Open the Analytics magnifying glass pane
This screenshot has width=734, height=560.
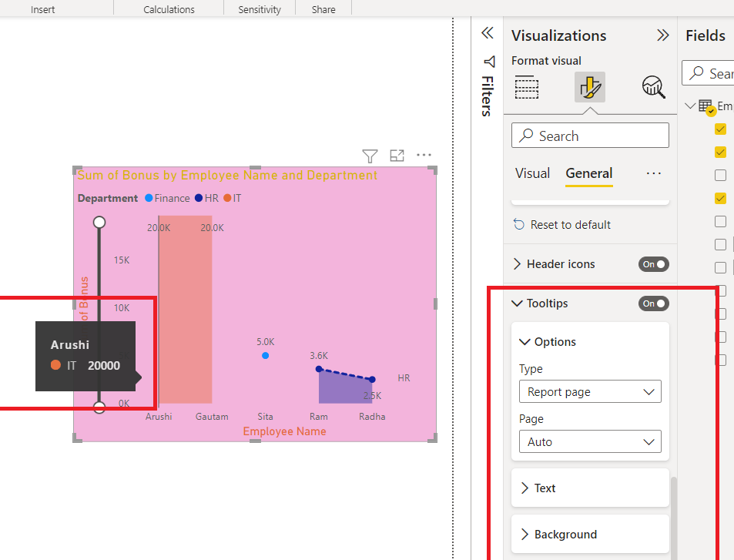pos(652,87)
